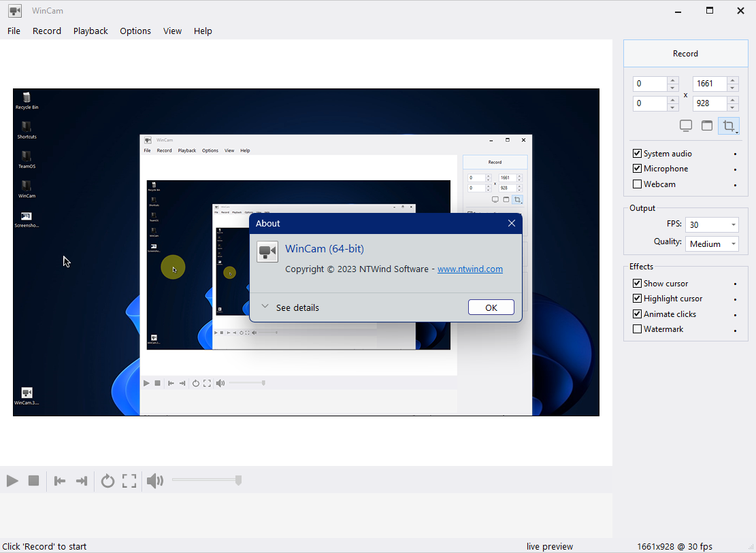
Task: Click status text 'live preview'
Action: pos(550,546)
